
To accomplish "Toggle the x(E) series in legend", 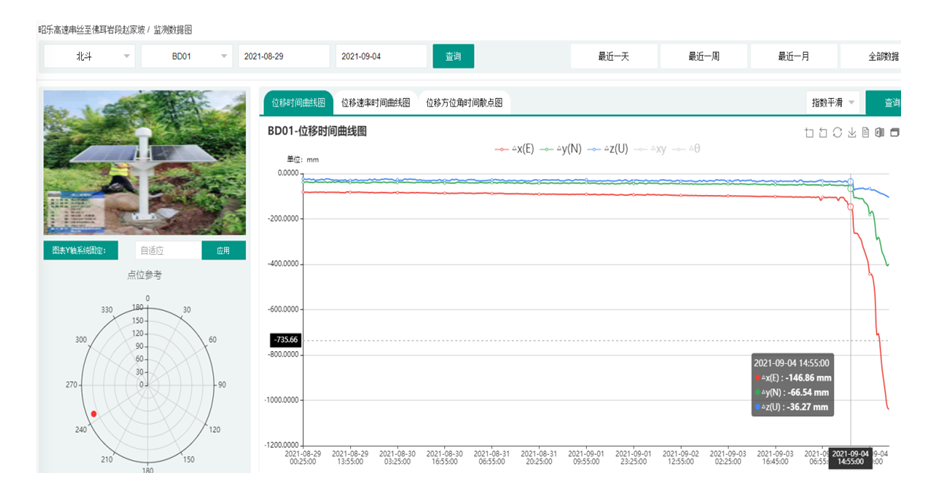I will point(516,148).
